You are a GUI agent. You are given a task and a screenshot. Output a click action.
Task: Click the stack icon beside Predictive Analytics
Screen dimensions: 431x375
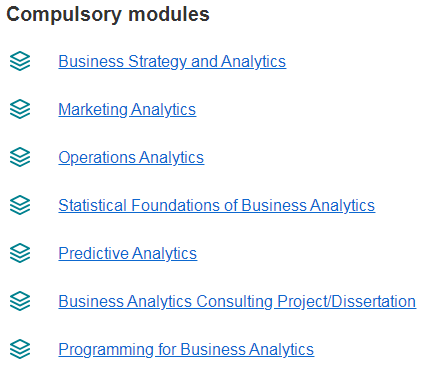click(20, 253)
